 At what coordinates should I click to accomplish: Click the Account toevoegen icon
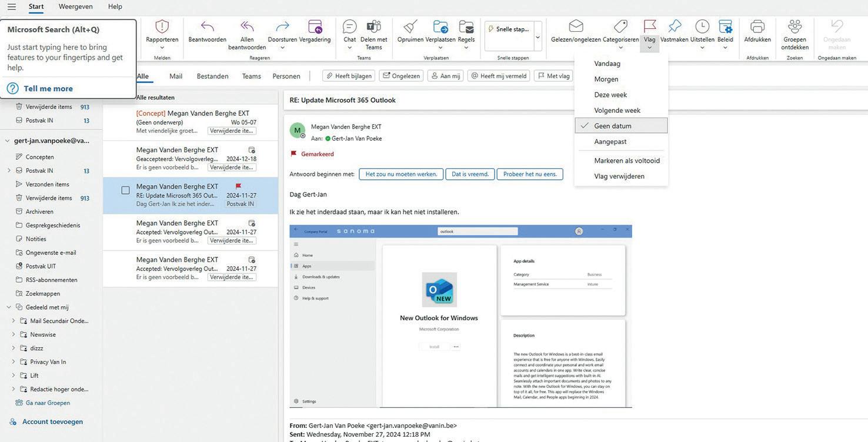coord(12,422)
